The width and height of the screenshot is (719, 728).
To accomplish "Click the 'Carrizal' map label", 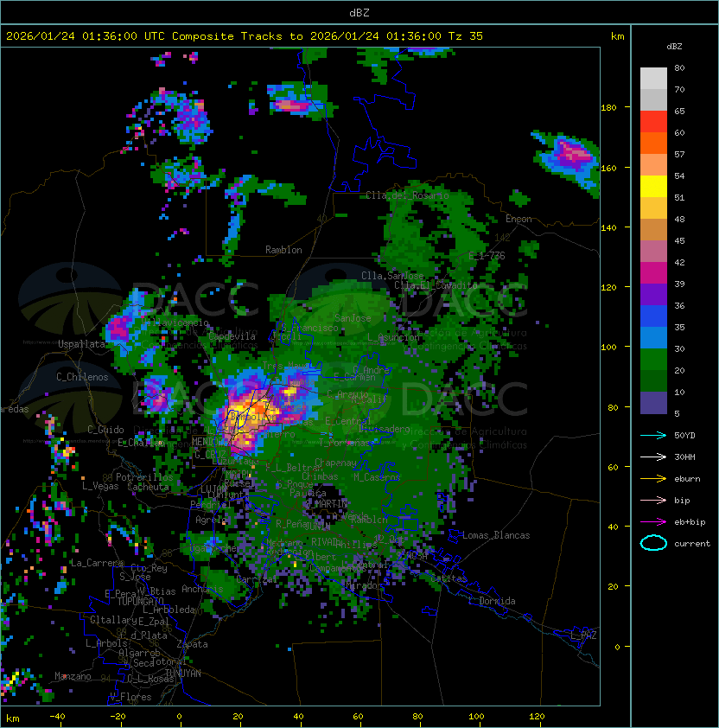I will [256, 579].
